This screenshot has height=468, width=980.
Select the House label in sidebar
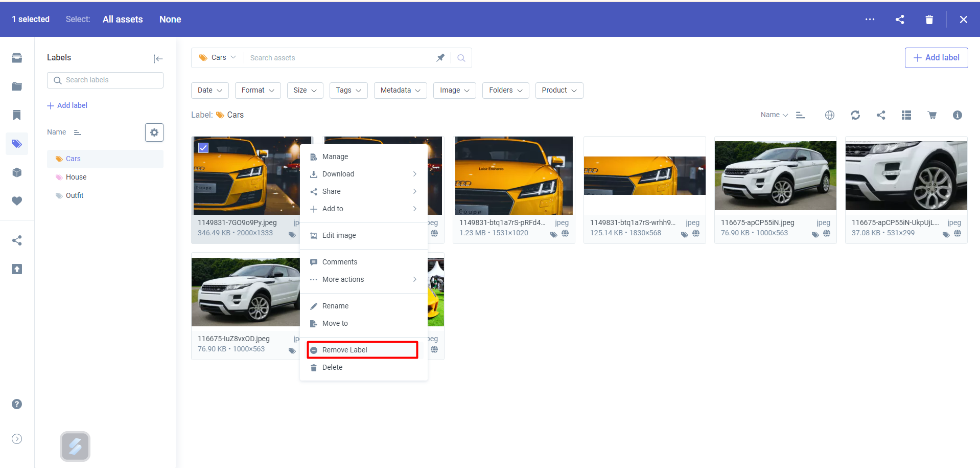pos(76,177)
